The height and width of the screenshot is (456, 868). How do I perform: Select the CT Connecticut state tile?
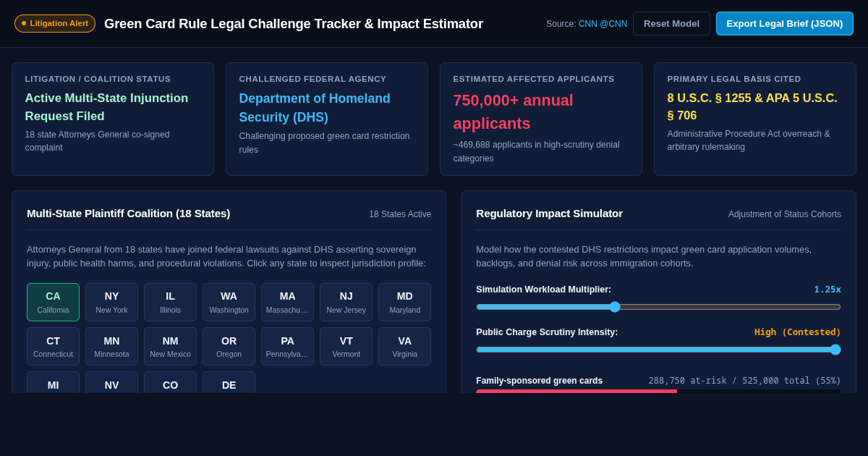(x=53, y=346)
